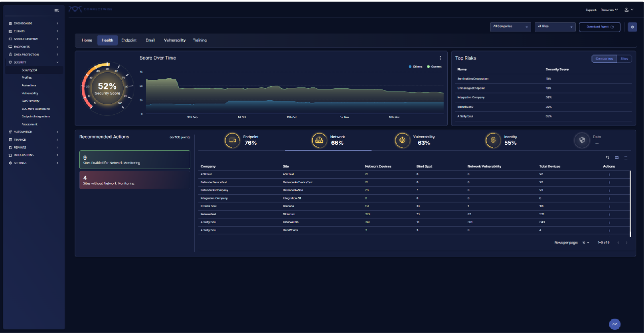The width and height of the screenshot is (644, 333).
Task: Switch Top Risks to Companies view
Action: 604,59
